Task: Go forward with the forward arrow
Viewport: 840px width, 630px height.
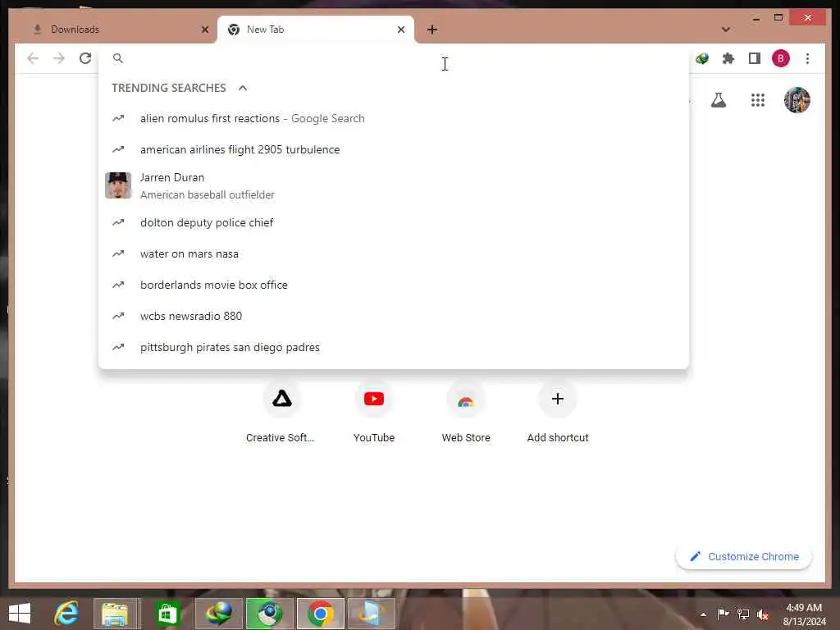Action: coord(59,58)
